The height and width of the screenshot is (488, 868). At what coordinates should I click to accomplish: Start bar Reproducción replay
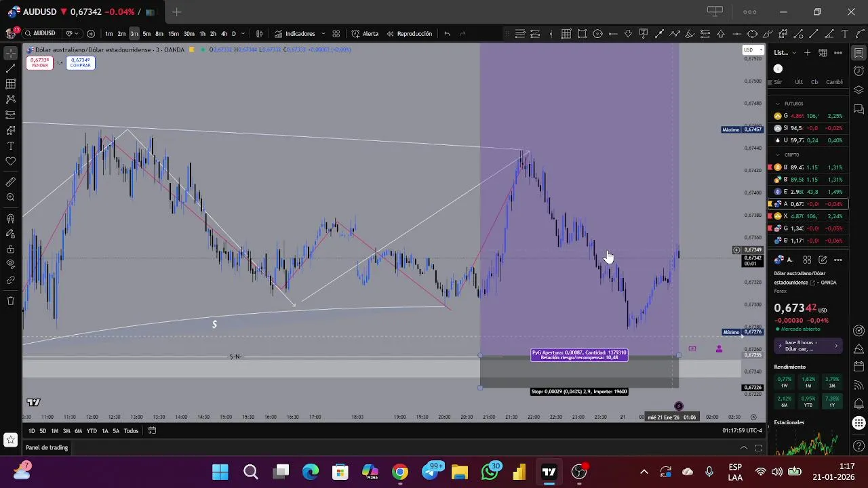410,33
